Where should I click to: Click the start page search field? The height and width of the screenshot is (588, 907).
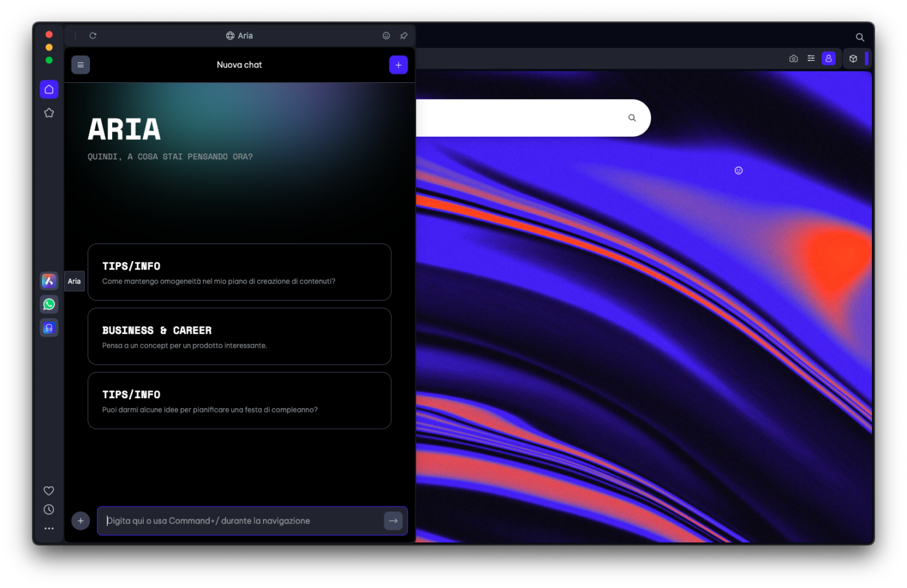click(533, 118)
